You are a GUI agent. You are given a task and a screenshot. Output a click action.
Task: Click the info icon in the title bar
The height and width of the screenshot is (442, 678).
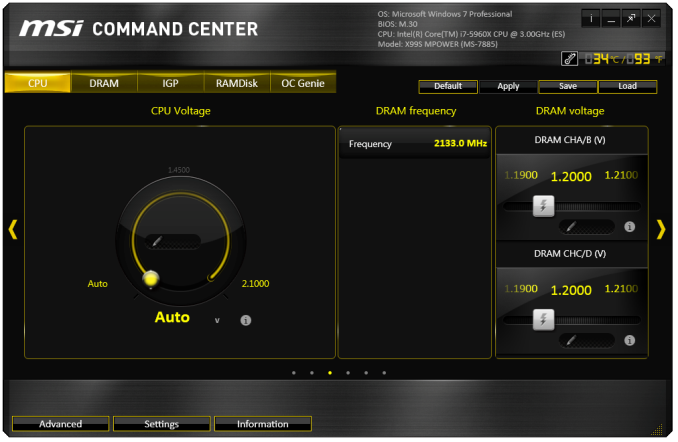591,19
